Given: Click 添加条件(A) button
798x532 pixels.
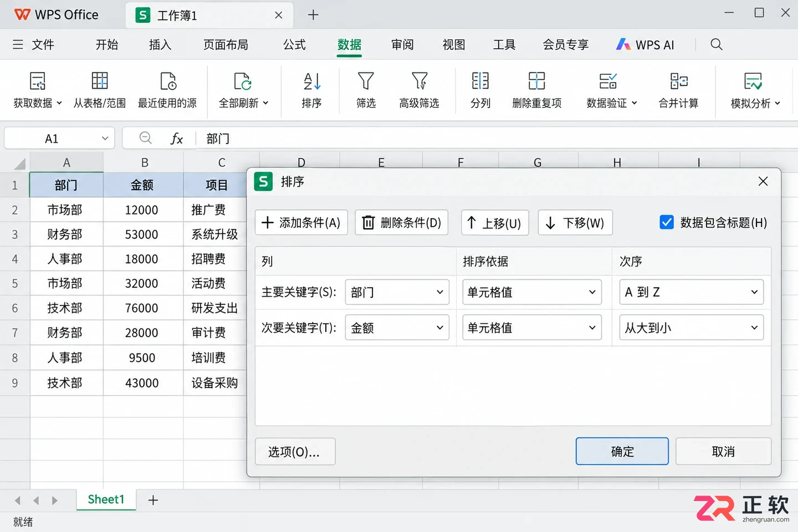Looking at the screenshot, I should [x=301, y=222].
